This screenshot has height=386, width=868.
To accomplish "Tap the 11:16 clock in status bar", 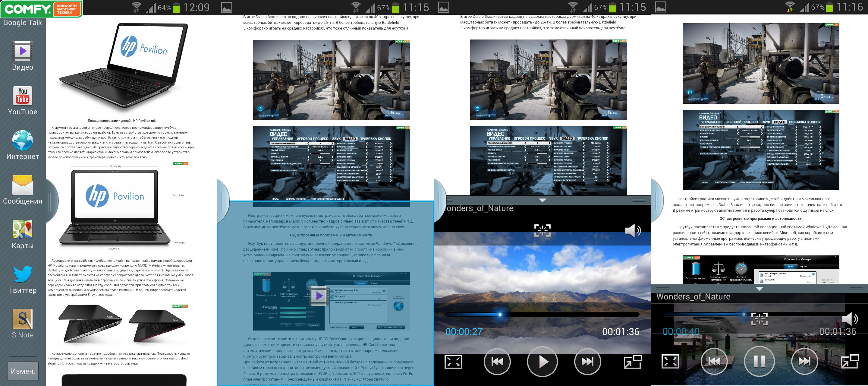I will coord(850,7).
